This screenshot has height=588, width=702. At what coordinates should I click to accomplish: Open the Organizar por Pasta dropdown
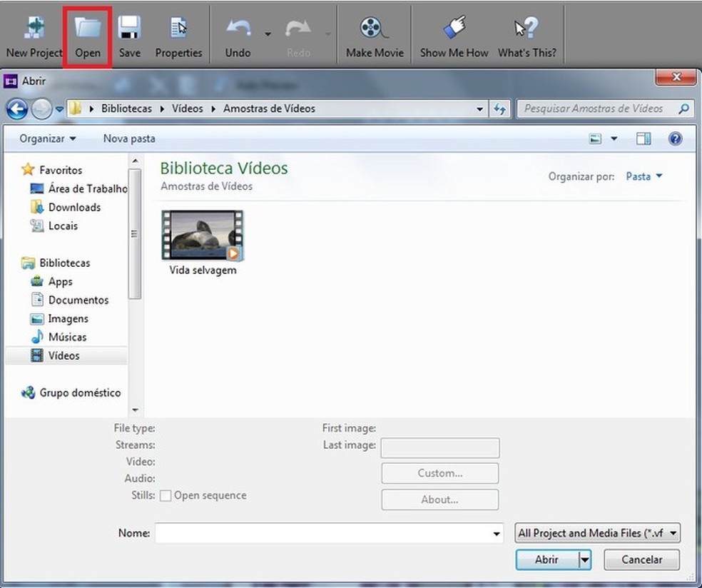point(643,176)
